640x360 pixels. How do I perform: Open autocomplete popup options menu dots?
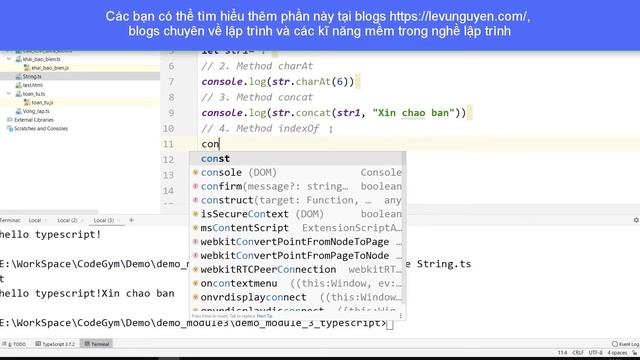tap(400, 316)
